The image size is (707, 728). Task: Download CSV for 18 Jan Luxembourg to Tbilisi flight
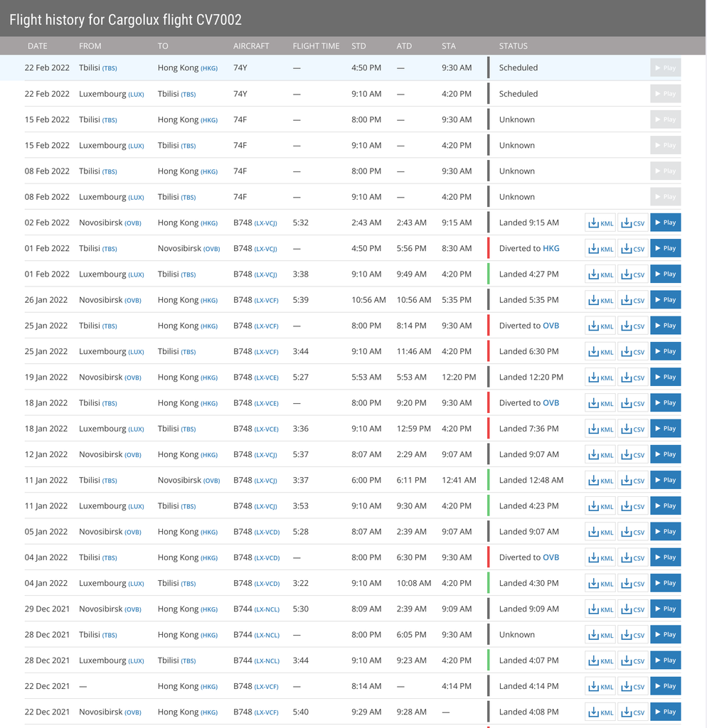(633, 429)
